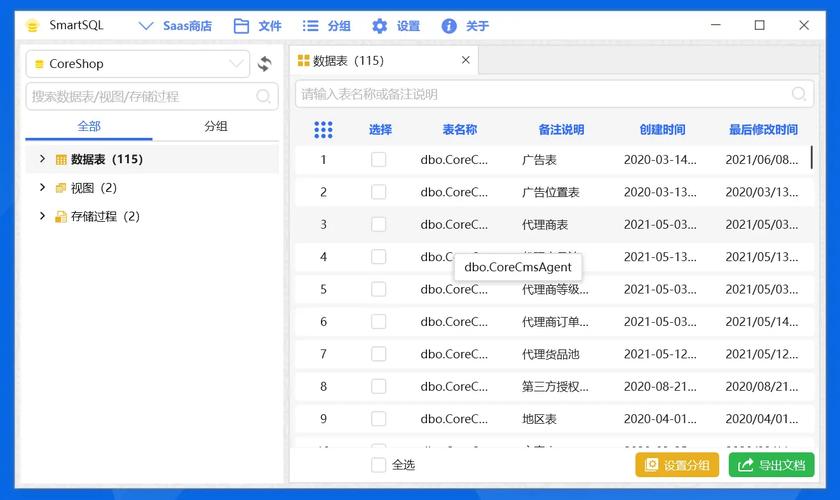The width and height of the screenshot is (840, 500).
Task: Open the CoreShop database dropdown
Action: point(138,64)
